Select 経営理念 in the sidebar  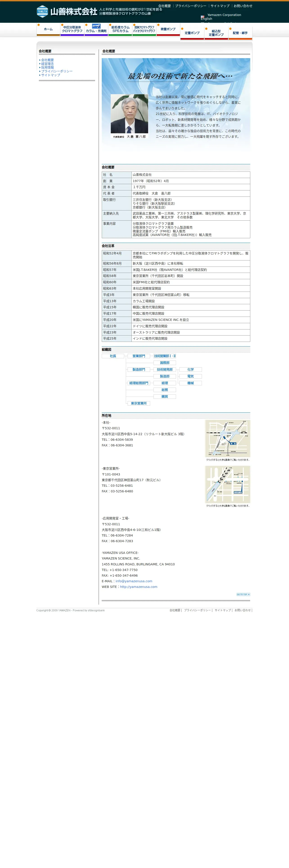(47, 64)
